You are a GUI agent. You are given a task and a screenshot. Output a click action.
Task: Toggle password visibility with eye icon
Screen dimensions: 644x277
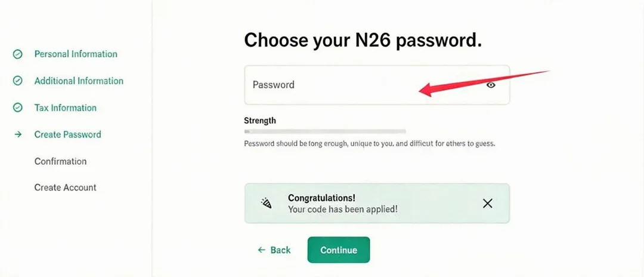coord(491,85)
